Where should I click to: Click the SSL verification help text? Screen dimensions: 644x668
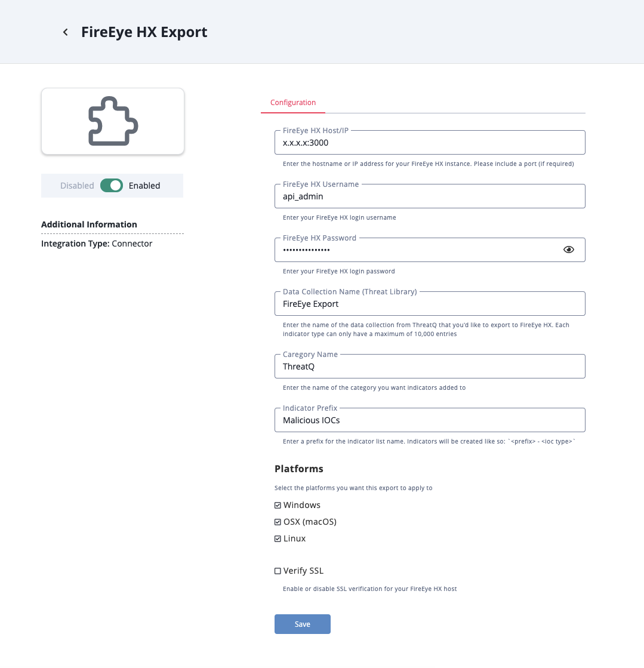point(369,589)
